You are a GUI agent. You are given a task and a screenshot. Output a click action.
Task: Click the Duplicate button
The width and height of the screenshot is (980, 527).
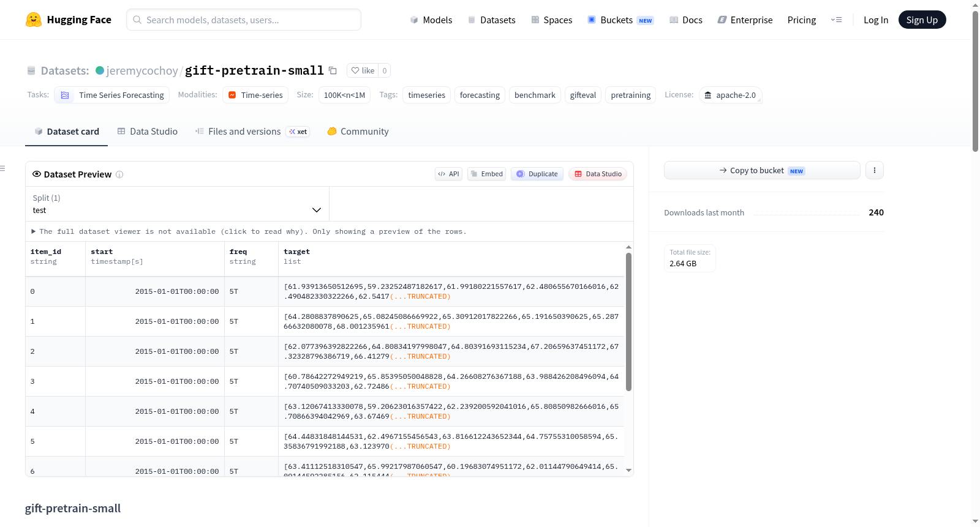click(537, 174)
